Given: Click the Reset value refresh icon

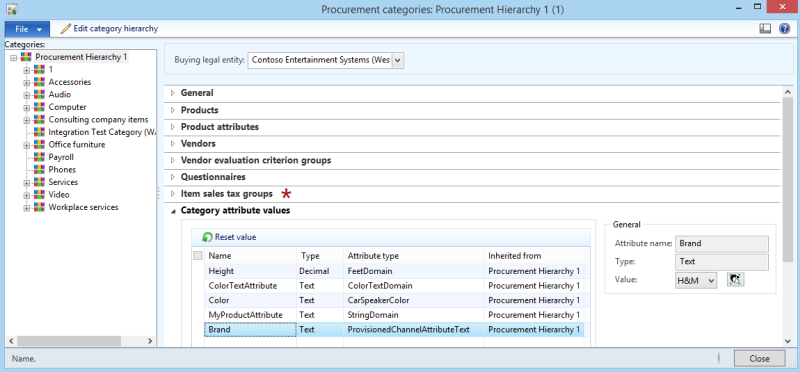Looking at the screenshot, I should pyautogui.click(x=207, y=237).
